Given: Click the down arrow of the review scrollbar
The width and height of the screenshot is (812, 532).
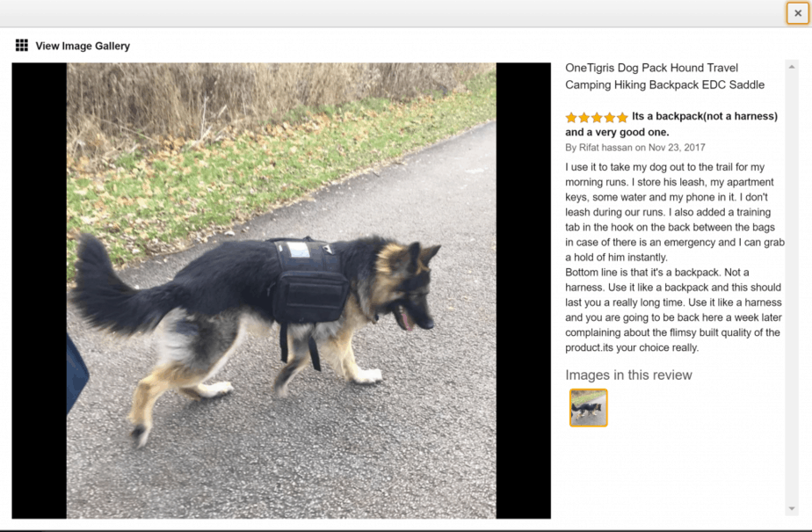Looking at the screenshot, I should point(791,508).
